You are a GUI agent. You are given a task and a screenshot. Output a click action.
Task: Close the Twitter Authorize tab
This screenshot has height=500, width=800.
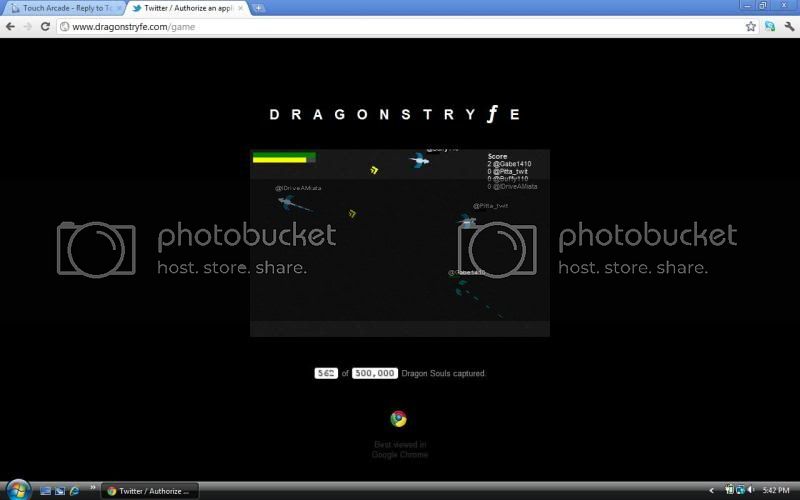[240, 8]
